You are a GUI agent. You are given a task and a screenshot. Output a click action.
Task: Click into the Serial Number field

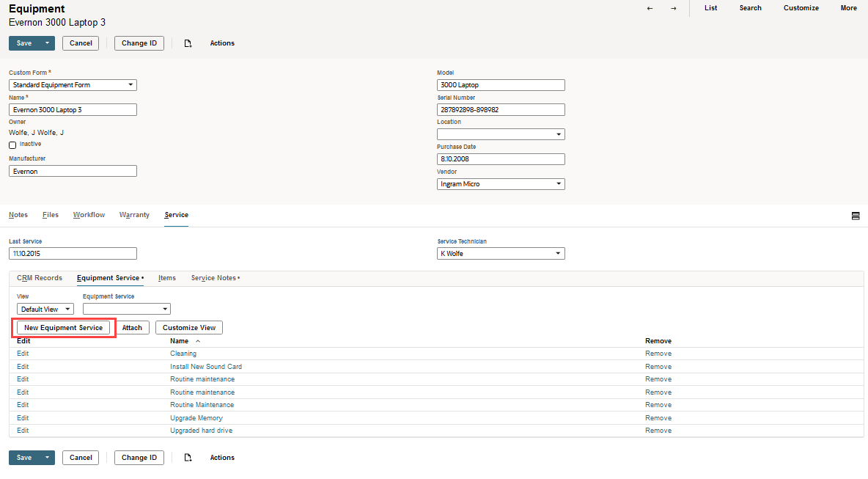tap(501, 109)
